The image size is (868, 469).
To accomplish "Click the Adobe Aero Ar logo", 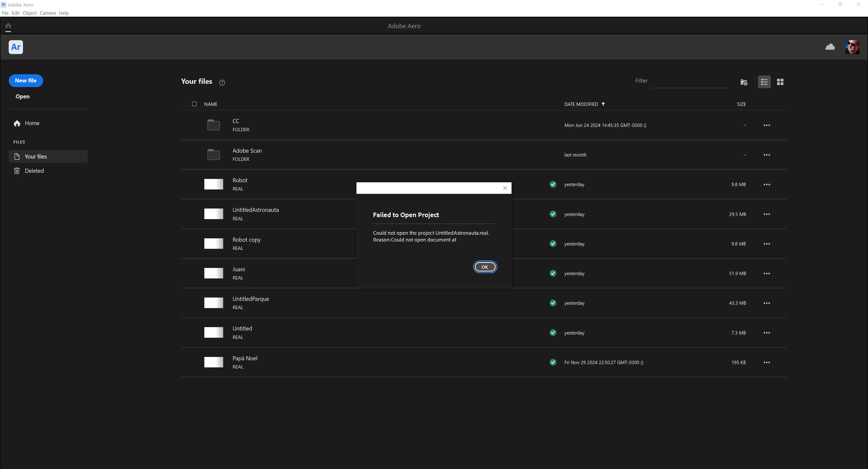I will 16,47.
